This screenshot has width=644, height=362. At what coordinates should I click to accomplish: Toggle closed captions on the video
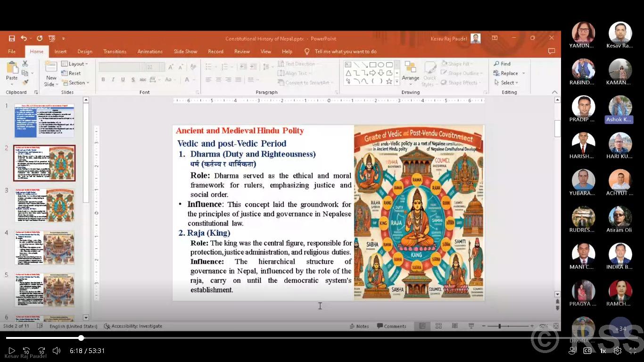(587, 351)
